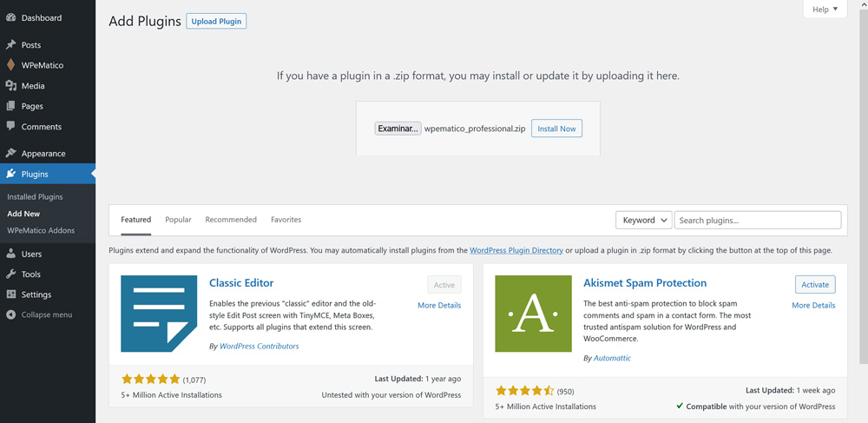The image size is (868, 423).
Task: Click Akismet Spam Protection title link
Action: click(x=645, y=283)
